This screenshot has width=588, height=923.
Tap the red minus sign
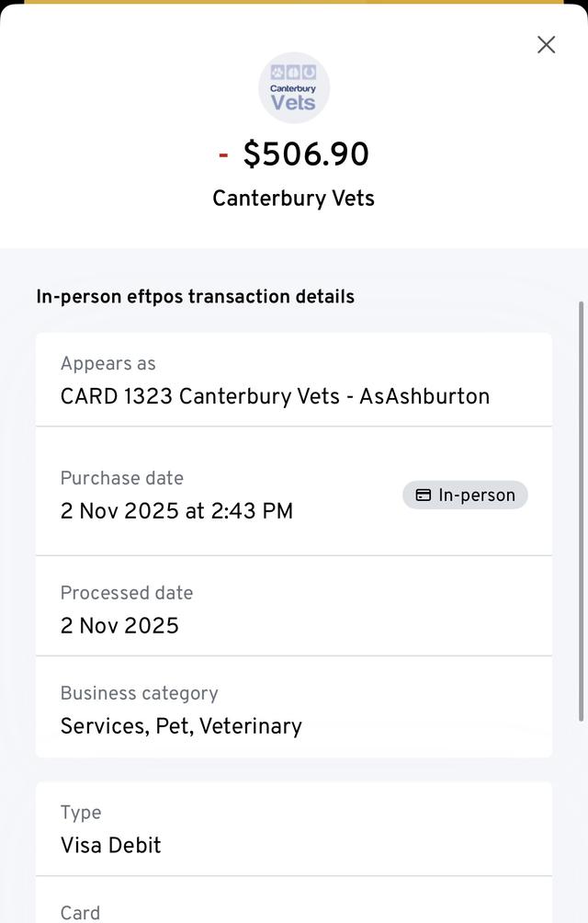tap(223, 154)
